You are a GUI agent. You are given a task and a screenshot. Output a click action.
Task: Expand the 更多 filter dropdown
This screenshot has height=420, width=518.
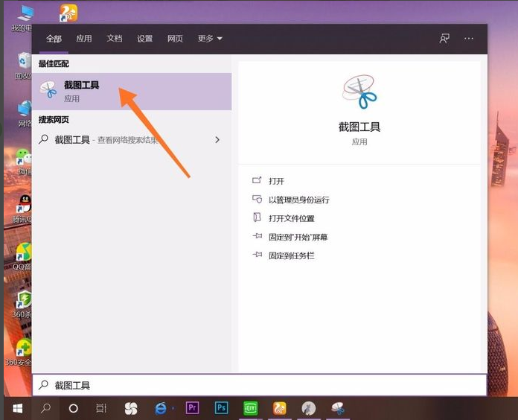point(210,39)
